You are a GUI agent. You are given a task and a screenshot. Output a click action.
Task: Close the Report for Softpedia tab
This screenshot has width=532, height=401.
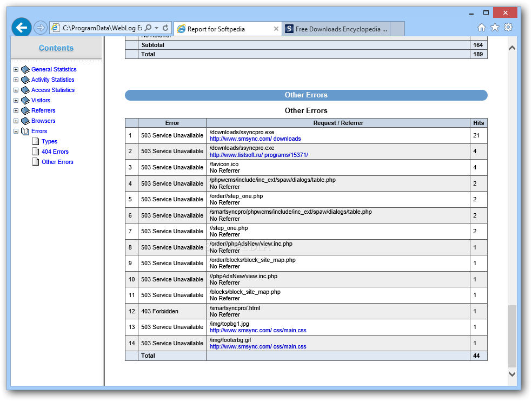point(276,29)
